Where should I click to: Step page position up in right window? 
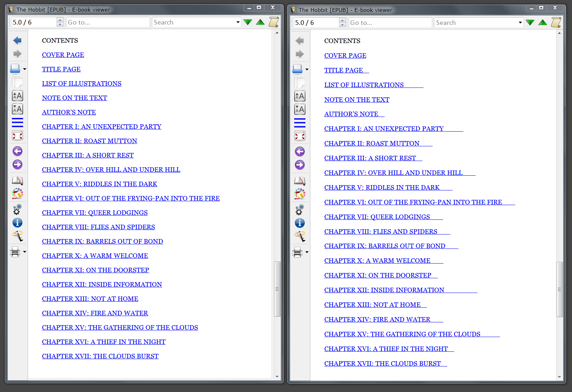(x=343, y=20)
